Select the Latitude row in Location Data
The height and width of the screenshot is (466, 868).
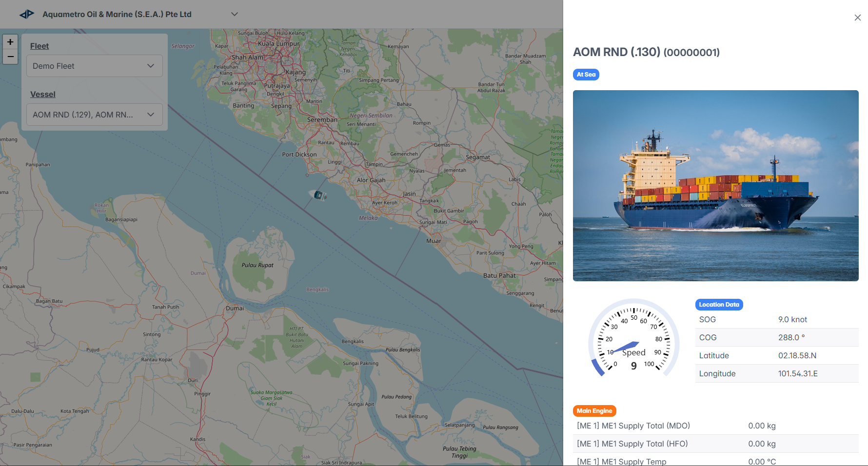coord(776,355)
